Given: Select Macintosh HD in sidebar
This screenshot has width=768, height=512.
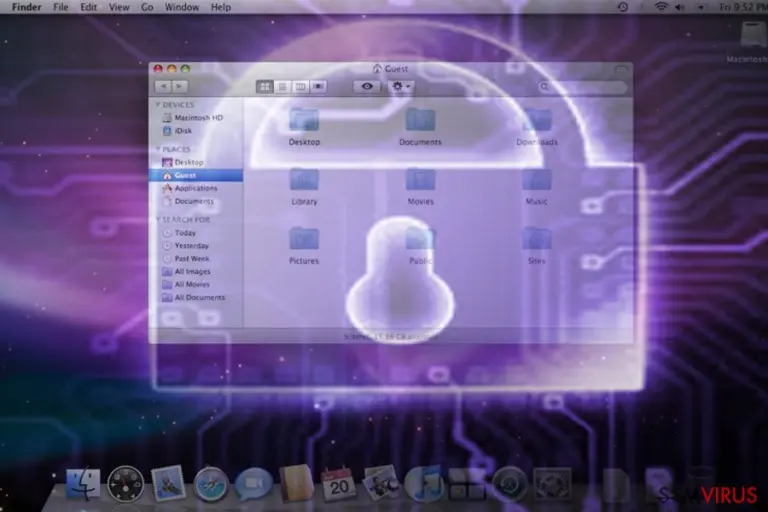Looking at the screenshot, I should [x=196, y=118].
